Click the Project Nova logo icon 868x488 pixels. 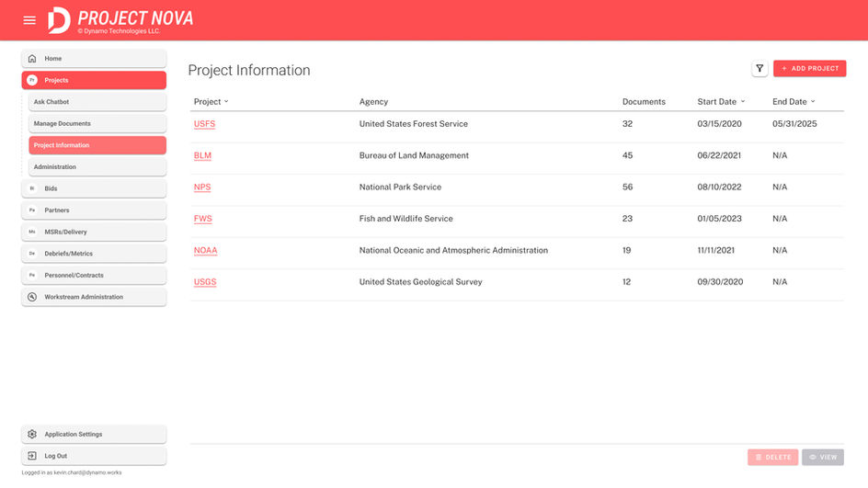59,19
